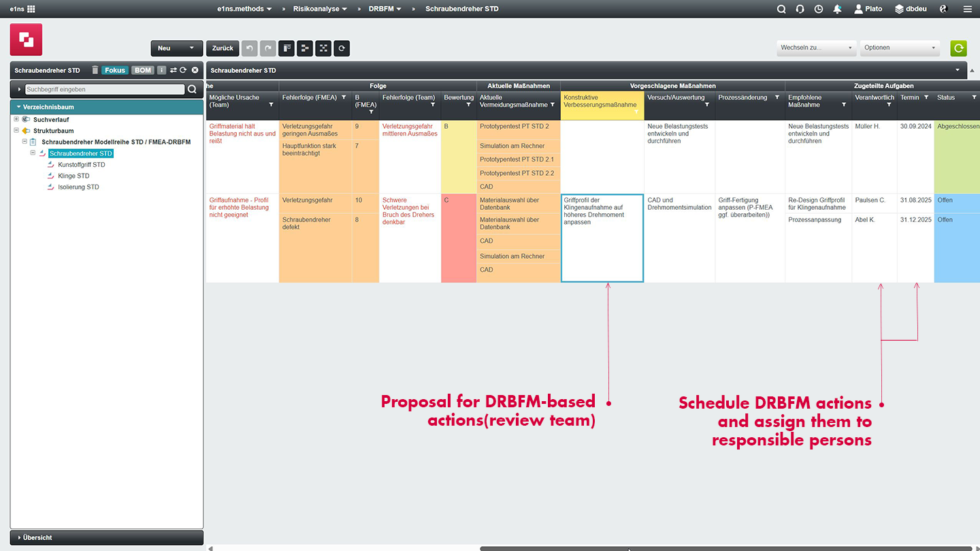
Task: Open the e1ns.methods menu
Action: coord(244,9)
